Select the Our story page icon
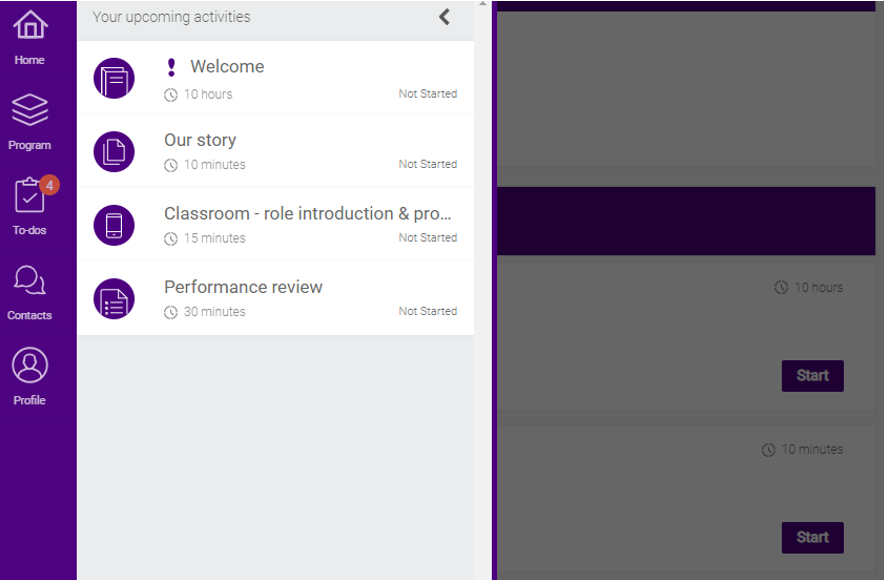 pyautogui.click(x=113, y=151)
